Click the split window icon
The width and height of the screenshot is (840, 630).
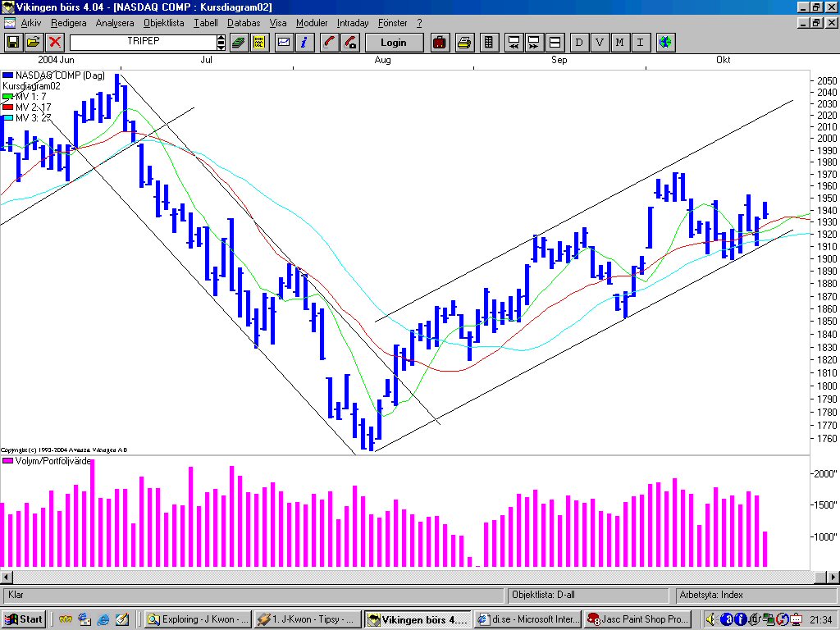(x=555, y=43)
